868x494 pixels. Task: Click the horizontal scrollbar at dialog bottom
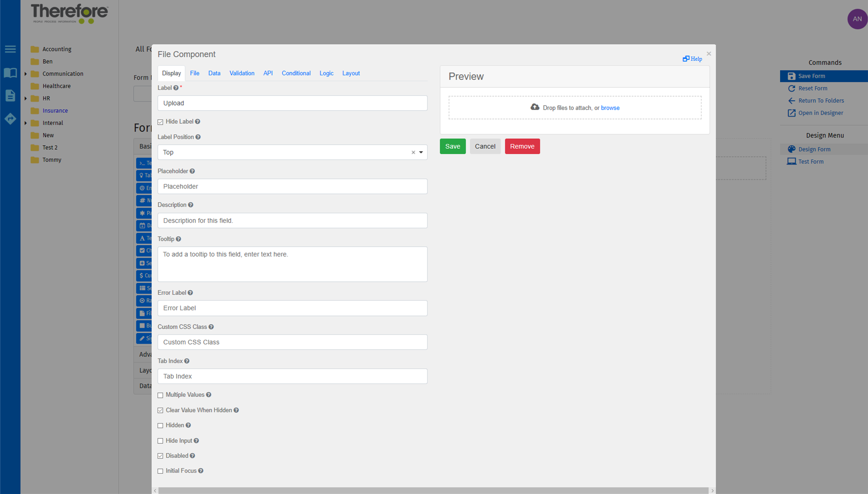coord(433,490)
